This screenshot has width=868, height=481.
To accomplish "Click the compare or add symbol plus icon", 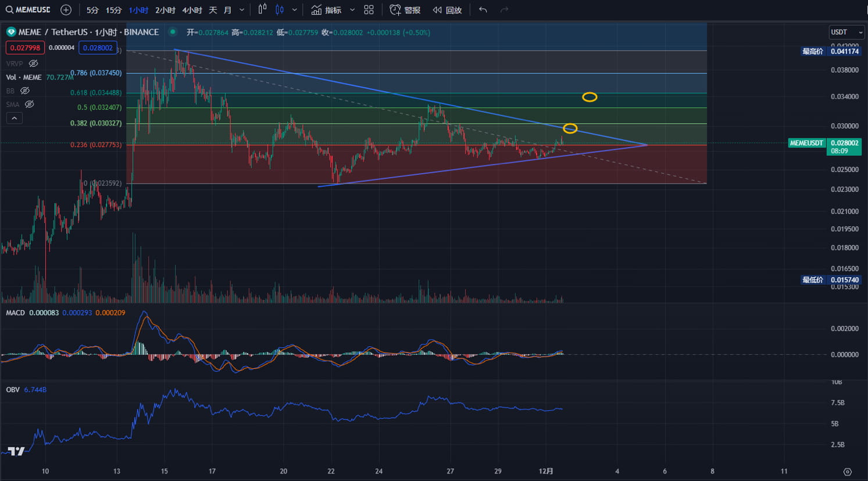I will tap(66, 10).
